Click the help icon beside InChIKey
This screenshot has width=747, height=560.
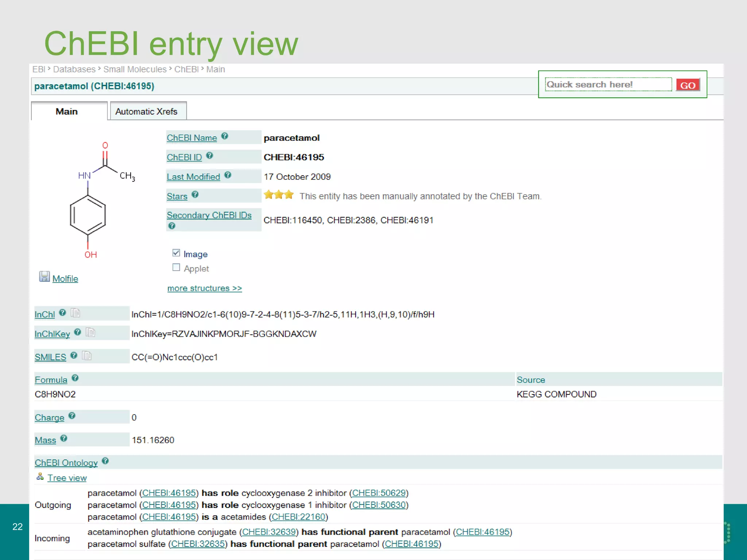[x=77, y=332]
